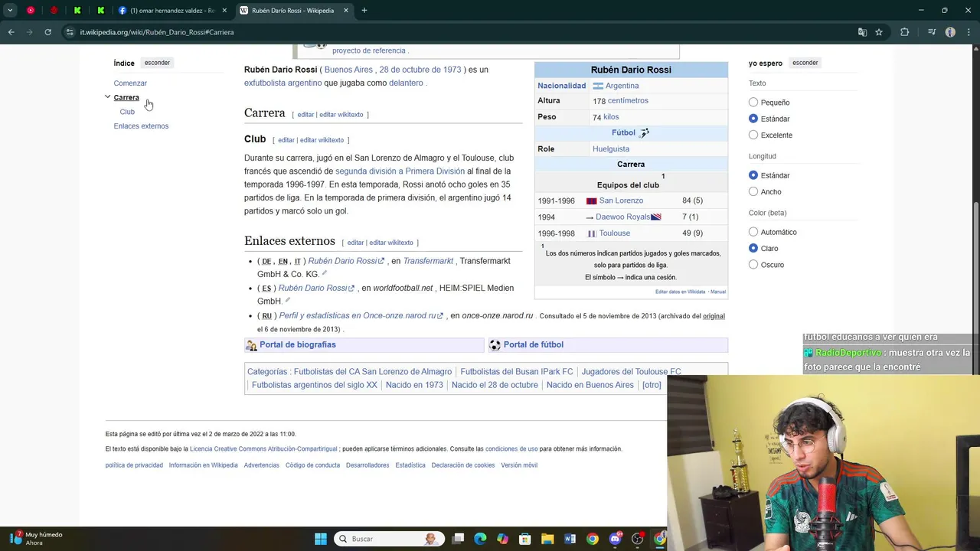Switch to the first green K pinned tab
Image resolution: width=980 pixels, height=551 pixels.
[77, 11]
